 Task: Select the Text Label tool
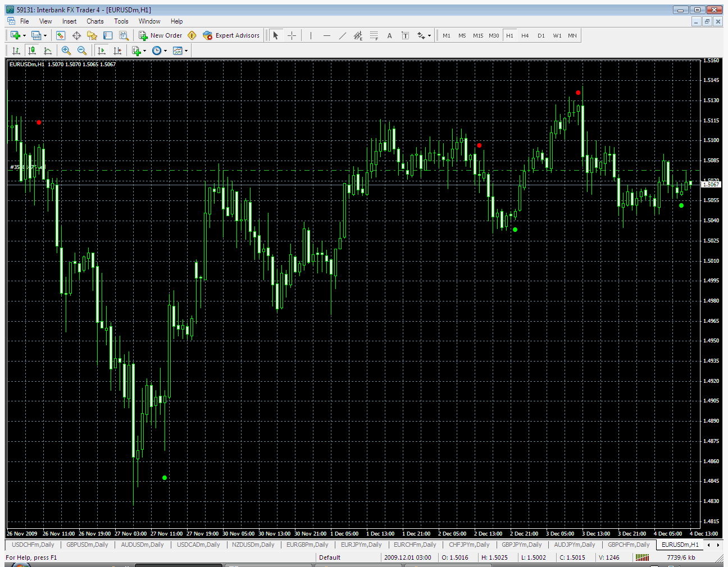click(x=405, y=35)
